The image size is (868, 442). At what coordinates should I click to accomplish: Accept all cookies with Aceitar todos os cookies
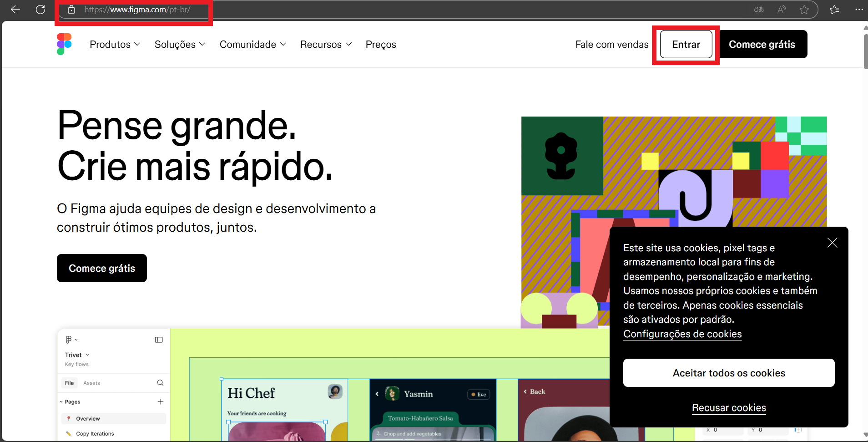[x=729, y=373]
